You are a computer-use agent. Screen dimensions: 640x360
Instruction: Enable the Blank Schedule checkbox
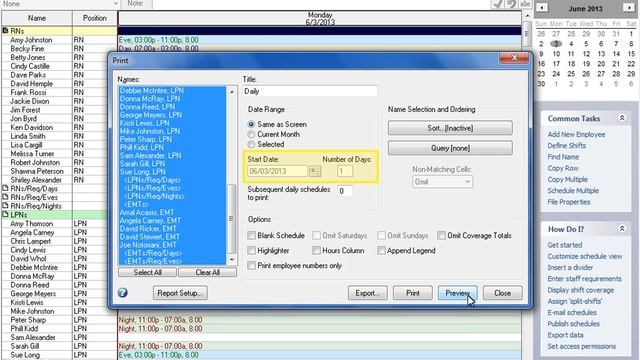click(x=252, y=236)
